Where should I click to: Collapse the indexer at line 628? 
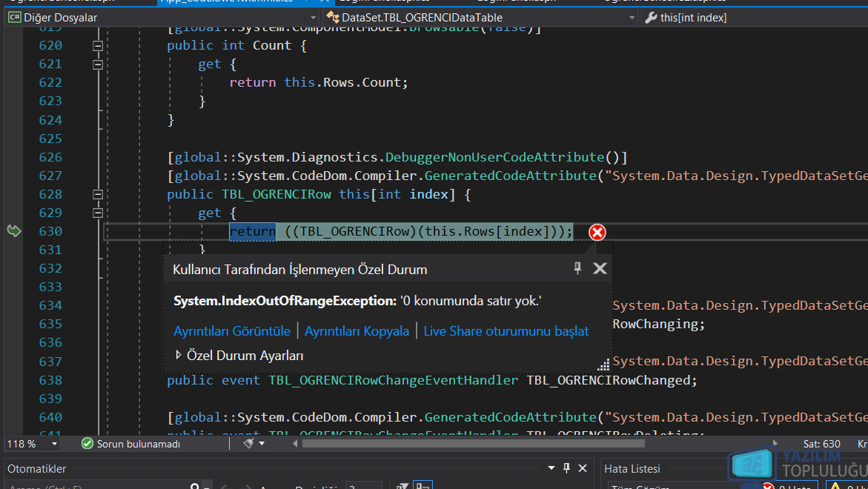[x=97, y=194]
